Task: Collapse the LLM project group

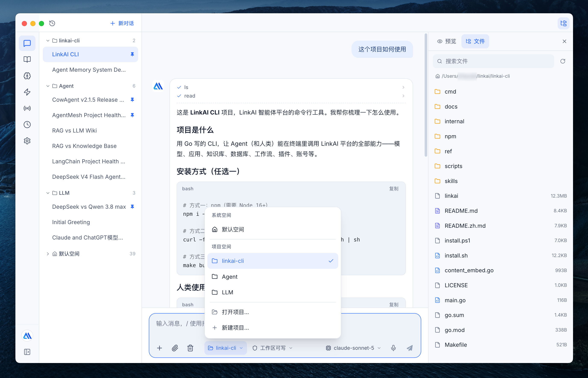Action: [x=48, y=193]
